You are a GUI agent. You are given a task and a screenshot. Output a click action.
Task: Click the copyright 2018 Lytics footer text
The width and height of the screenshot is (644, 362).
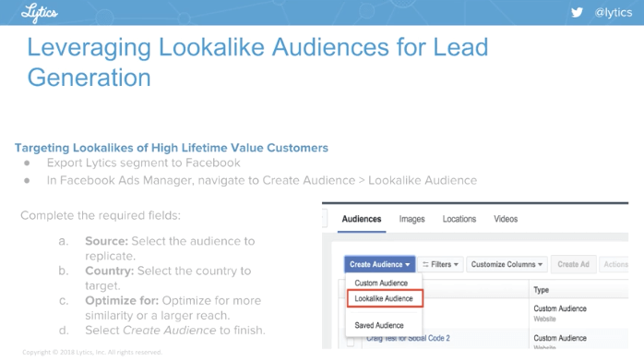click(92, 352)
